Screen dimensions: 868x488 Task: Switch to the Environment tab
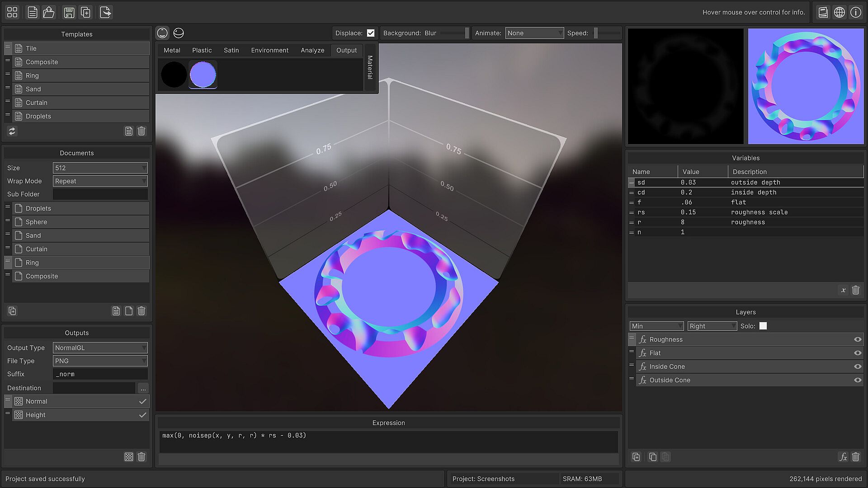(269, 50)
